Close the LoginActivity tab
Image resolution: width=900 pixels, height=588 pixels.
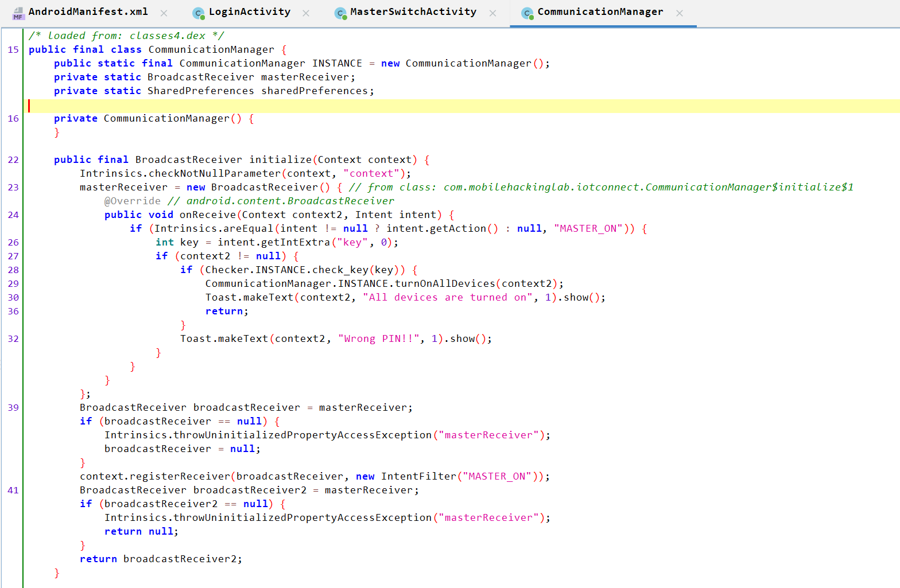point(306,13)
